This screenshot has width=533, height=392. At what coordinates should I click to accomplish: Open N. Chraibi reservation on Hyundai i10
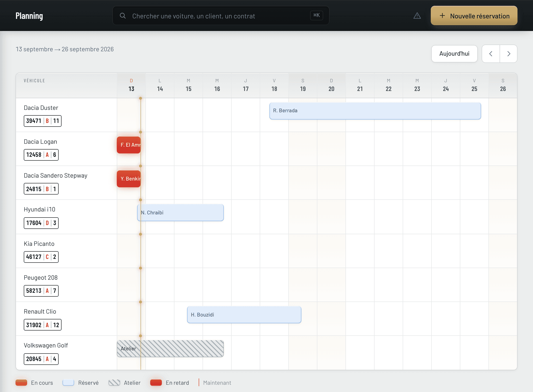(x=180, y=213)
